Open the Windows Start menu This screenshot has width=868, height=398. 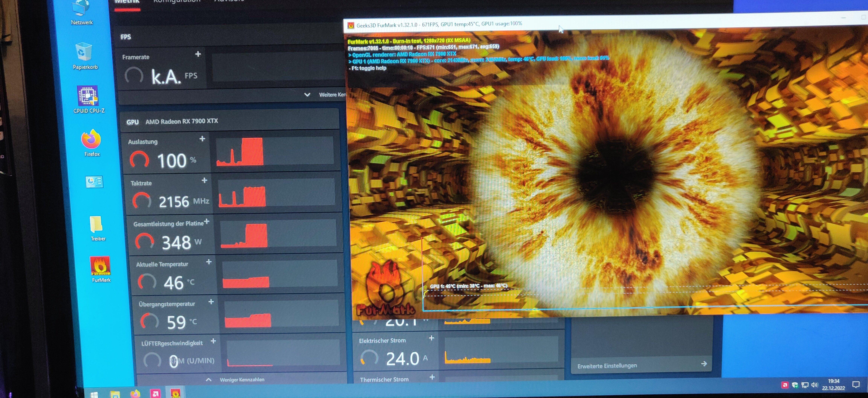click(94, 394)
